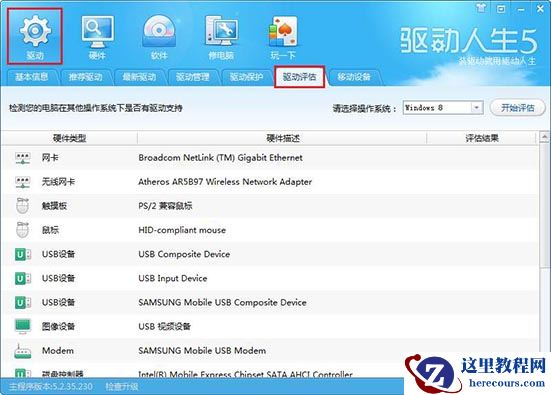Click the scrollbar up arrow of device list

click(x=544, y=137)
